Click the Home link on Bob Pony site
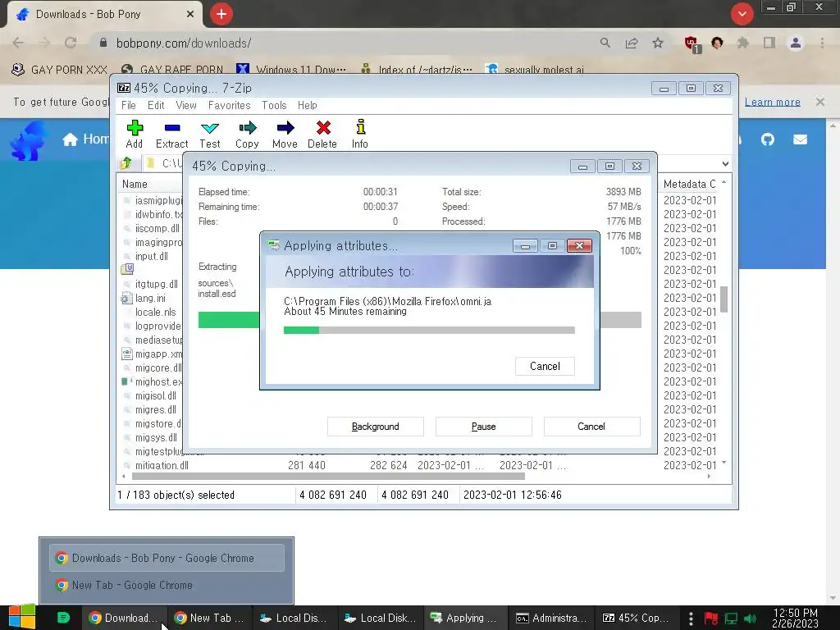The image size is (840, 630). [x=85, y=139]
